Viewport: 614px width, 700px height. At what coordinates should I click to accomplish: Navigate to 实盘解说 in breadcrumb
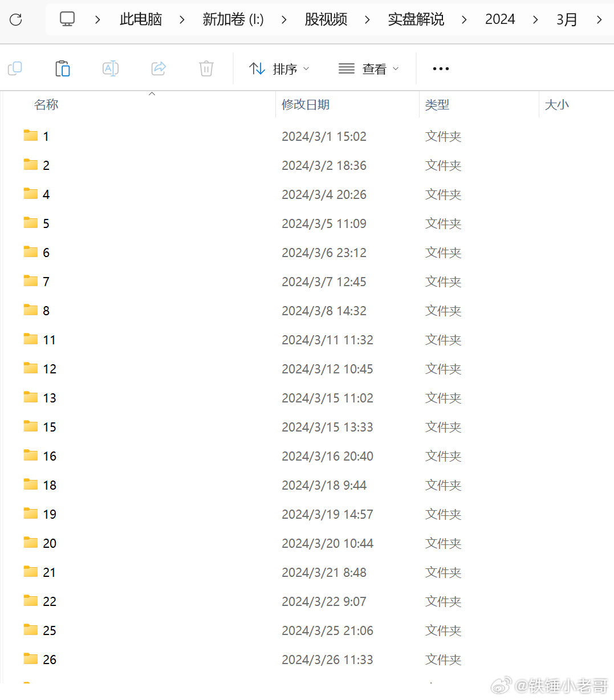click(416, 19)
